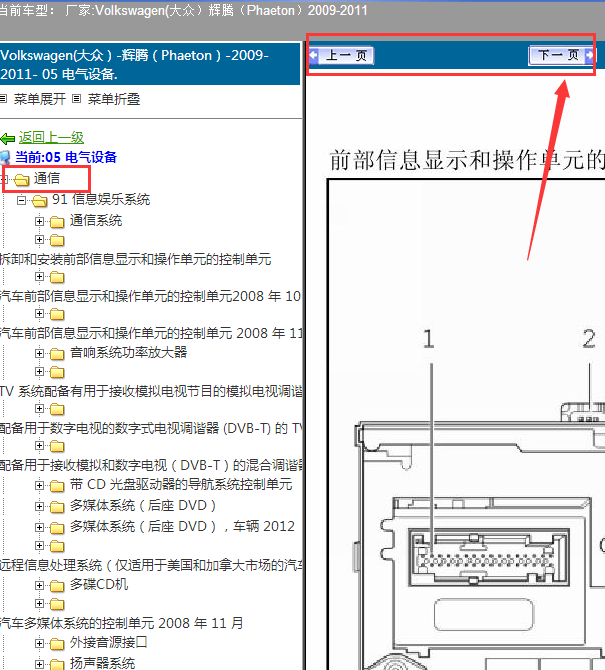Open 音响系统功率放大器 tree item
The width and height of the screenshot is (605, 670).
click(129, 353)
